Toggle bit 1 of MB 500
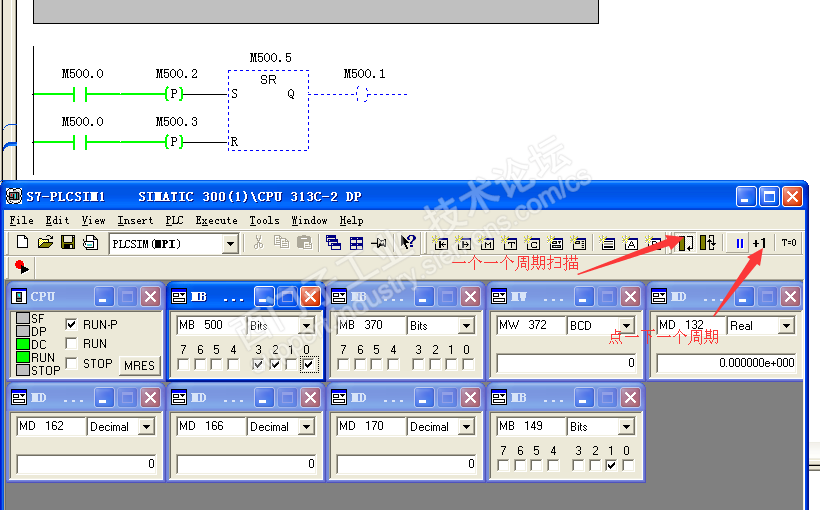Screen dimensions: 820x510 click(292, 364)
